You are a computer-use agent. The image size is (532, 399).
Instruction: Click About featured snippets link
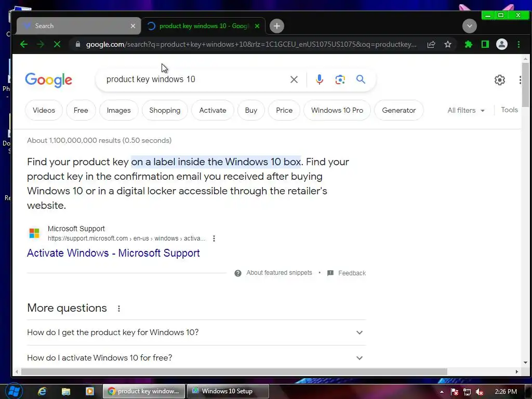click(x=279, y=273)
